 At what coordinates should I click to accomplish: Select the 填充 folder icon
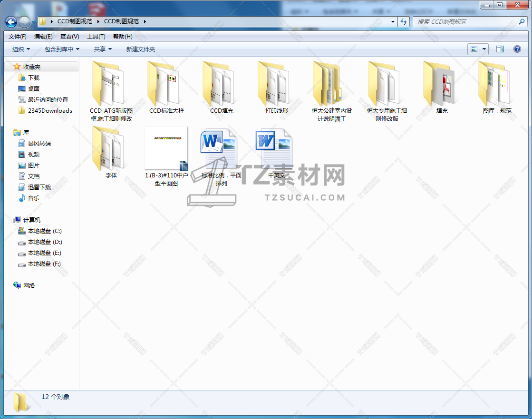pos(439,83)
